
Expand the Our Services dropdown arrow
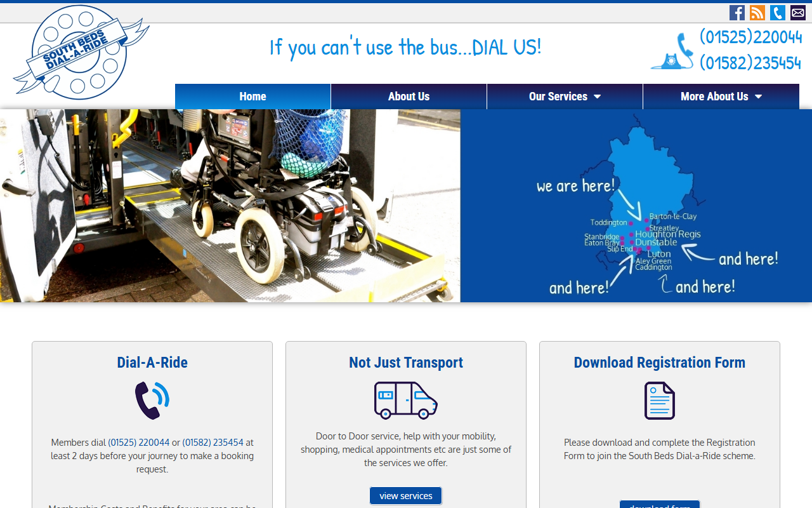coord(597,97)
